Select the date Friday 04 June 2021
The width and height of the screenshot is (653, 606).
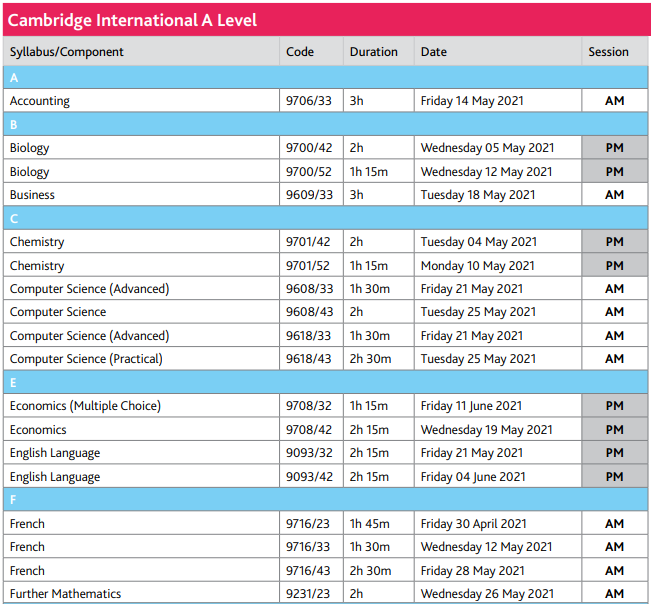pyautogui.click(x=471, y=477)
